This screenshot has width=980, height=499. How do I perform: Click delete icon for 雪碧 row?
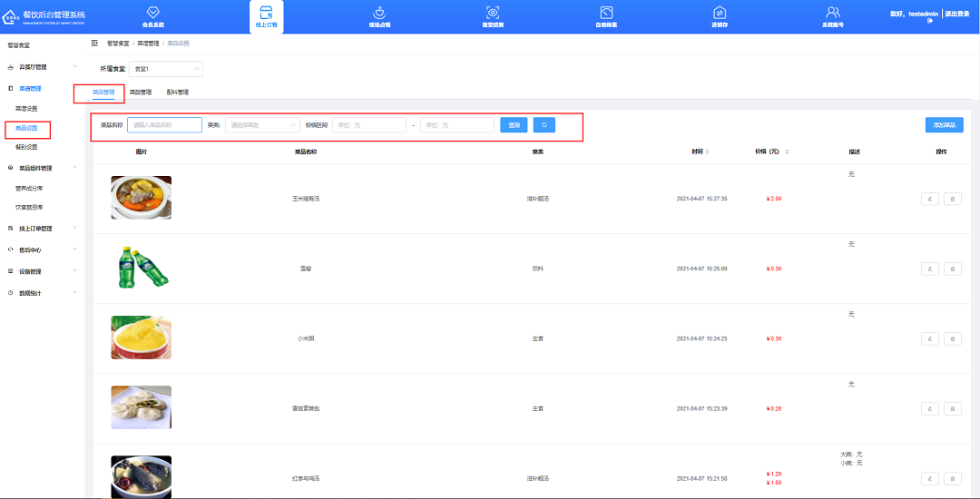[953, 269]
